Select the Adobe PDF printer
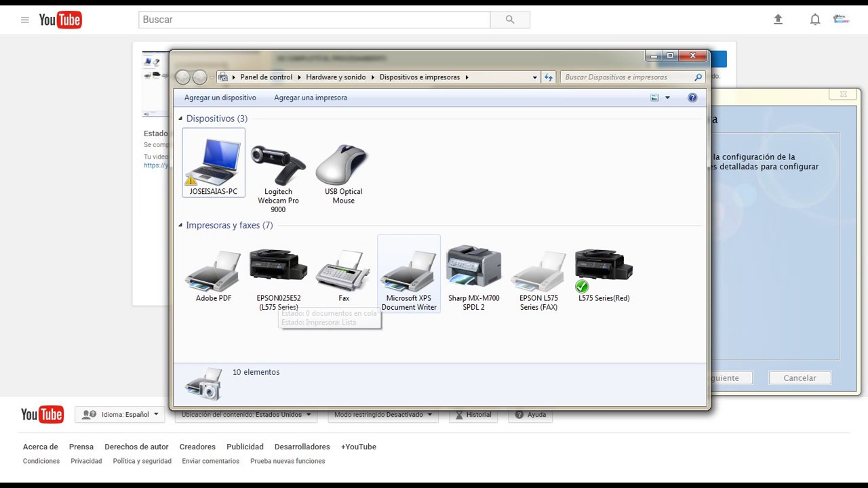 point(214,277)
